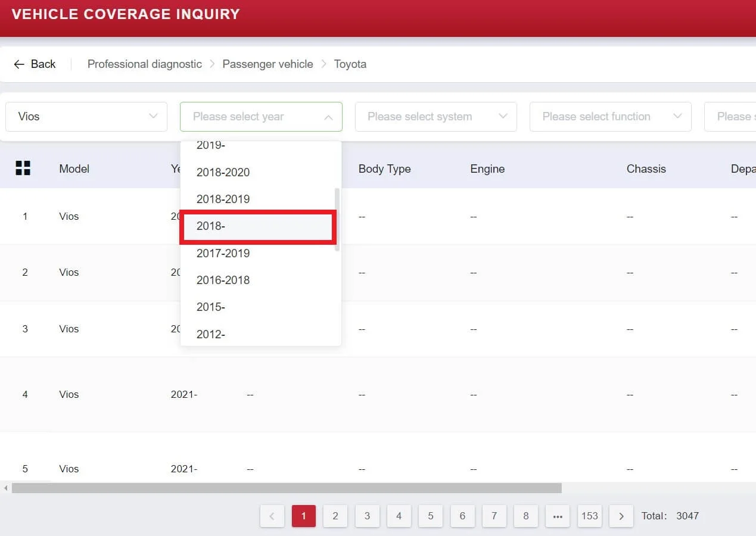Select 2018- from the year list
Screen dimensions: 756x536
point(258,226)
